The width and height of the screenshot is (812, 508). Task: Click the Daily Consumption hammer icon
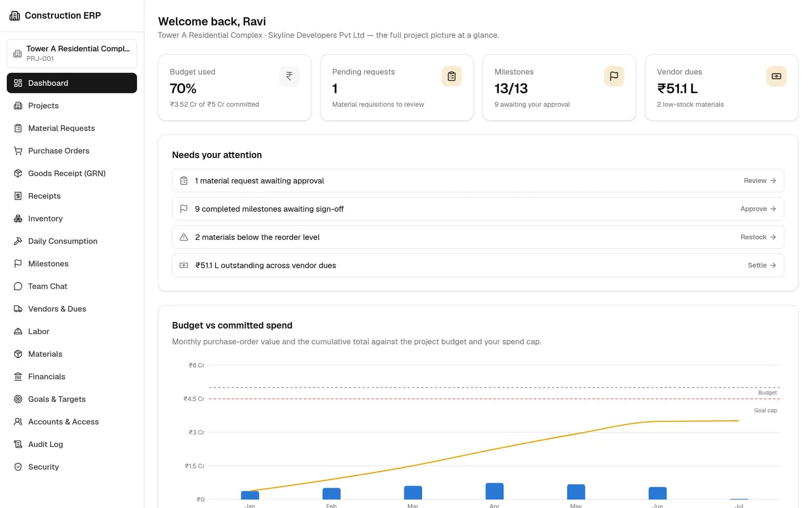[x=18, y=241]
